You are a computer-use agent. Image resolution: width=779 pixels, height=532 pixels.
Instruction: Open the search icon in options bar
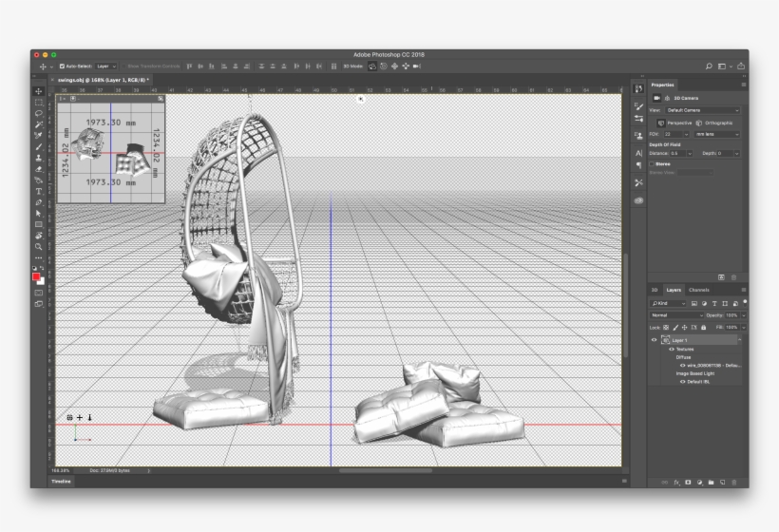pos(709,66)
